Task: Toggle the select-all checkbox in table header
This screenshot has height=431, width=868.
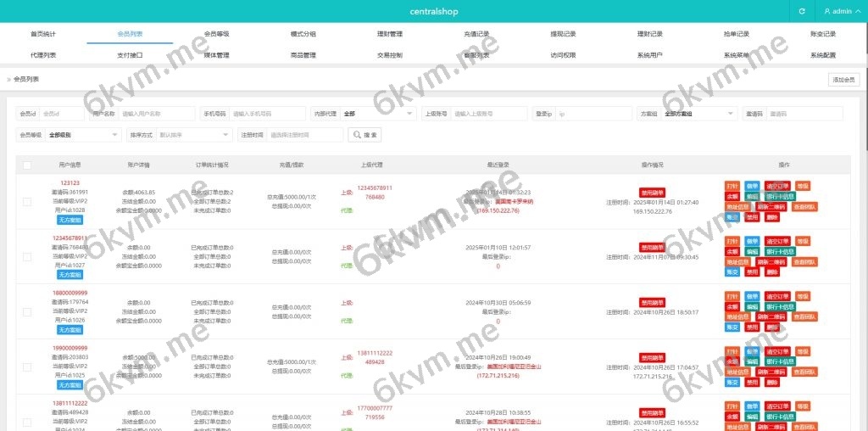Action: click(27, 165)
